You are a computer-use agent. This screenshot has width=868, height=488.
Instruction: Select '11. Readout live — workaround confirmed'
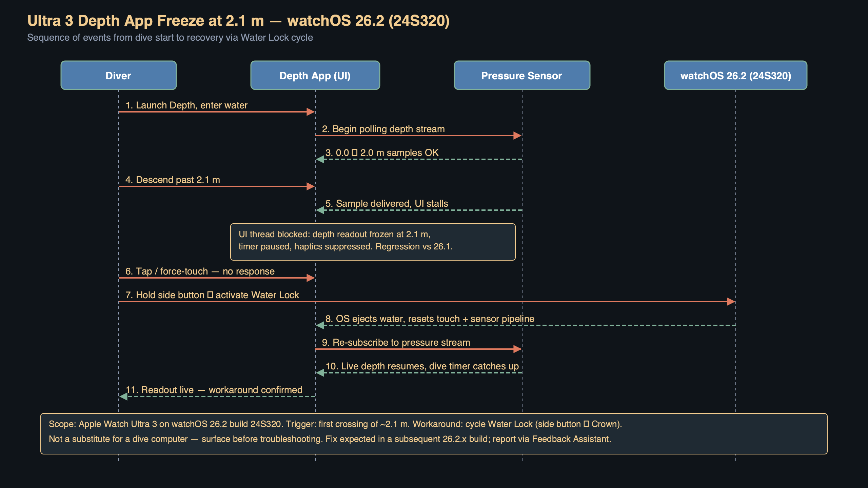coord(214,390)
